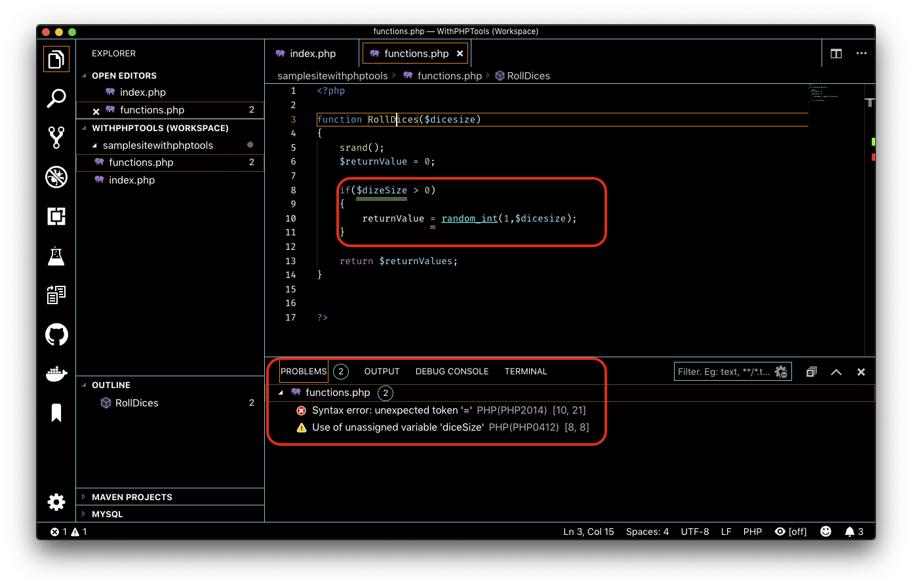The width and height of the screenshot is (912, 588).
Task: Switch to the Terminal tab
Action: point(526,372)
